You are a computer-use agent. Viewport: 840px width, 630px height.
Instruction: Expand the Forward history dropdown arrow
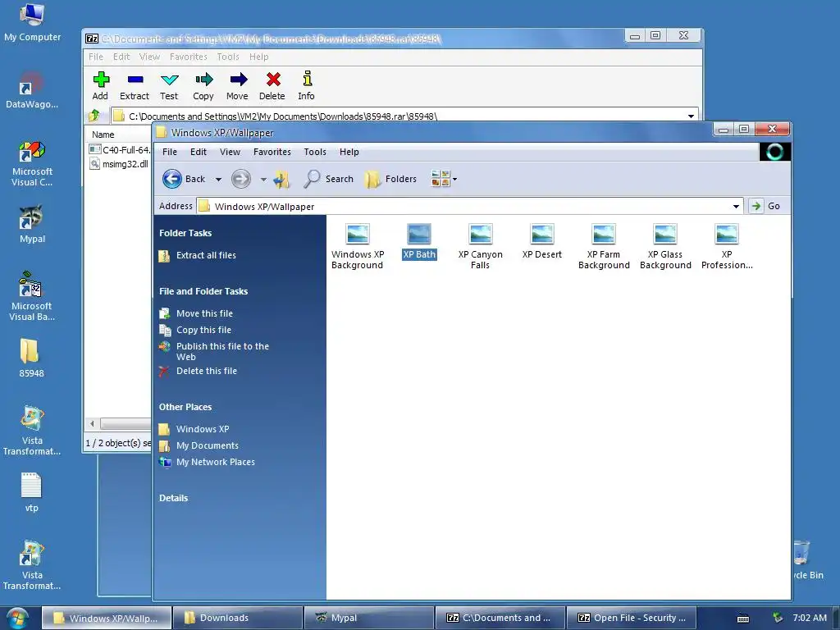tap(263, 180)
